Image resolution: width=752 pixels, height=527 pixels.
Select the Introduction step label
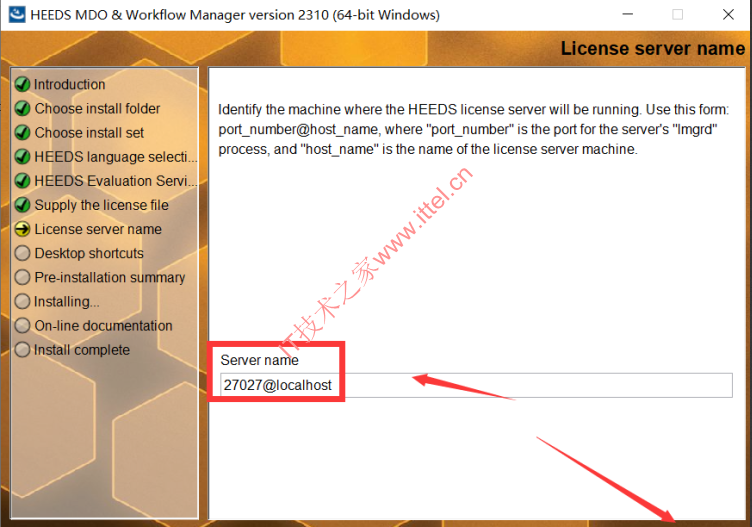(x=70, y=84)
